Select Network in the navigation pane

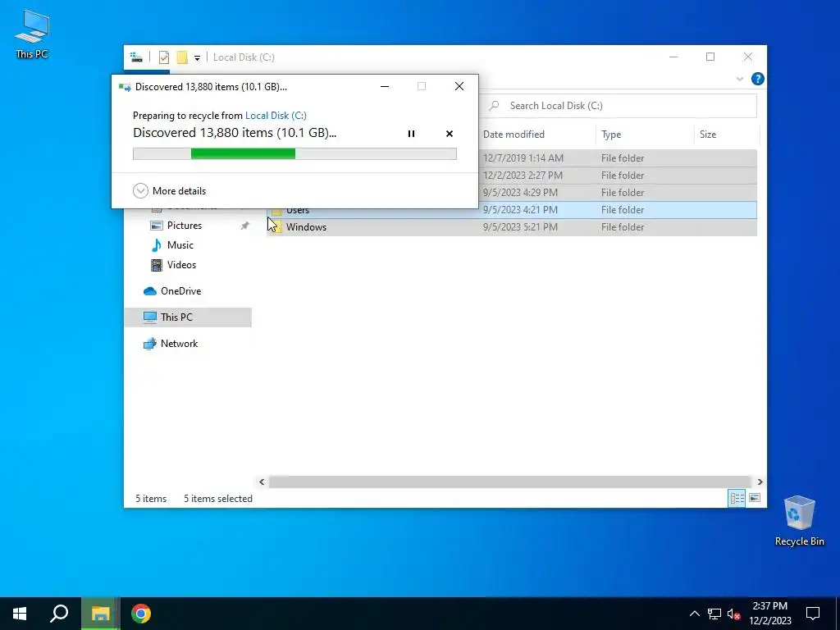click(179, 344)
